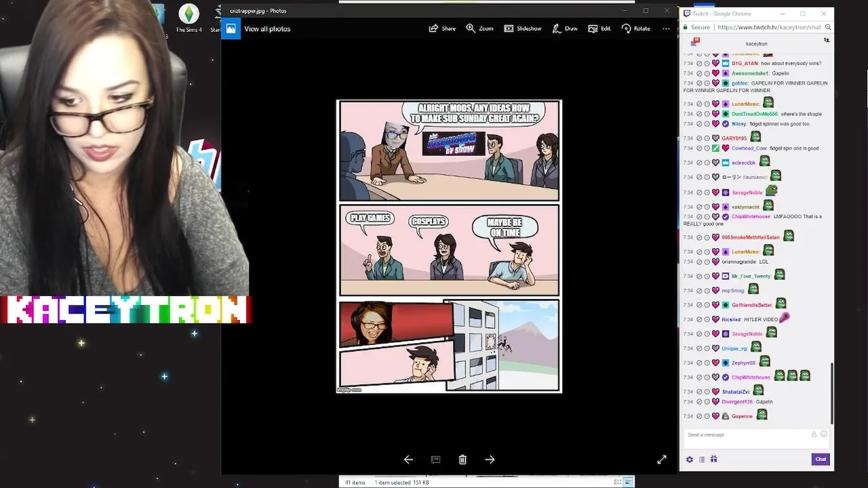The width and height of the screenshot is (868, 488).
Task: Click the timeout clock icon next to GARY8193
Action: pos(707,138)
